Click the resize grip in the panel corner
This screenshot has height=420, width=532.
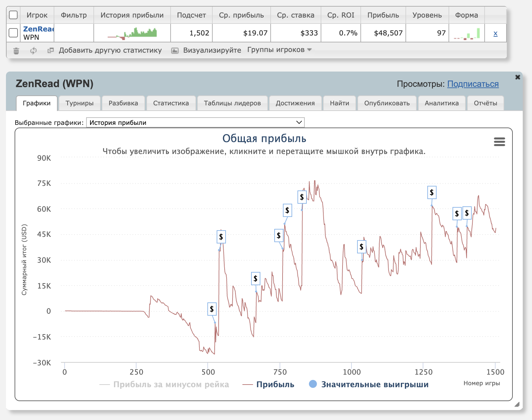coord(517,404)
